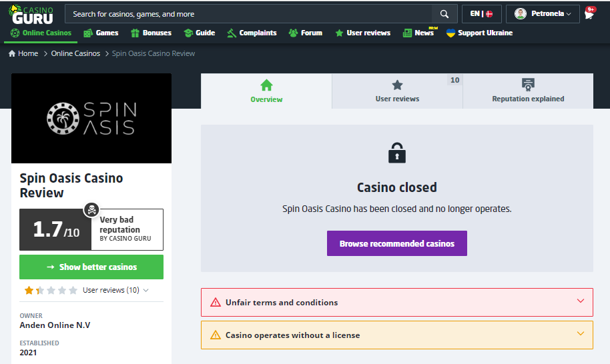The width and height of the screenshot is (610, 364).
Task: Open the Reputation explained tab
Action: click(x=528, y=91)
